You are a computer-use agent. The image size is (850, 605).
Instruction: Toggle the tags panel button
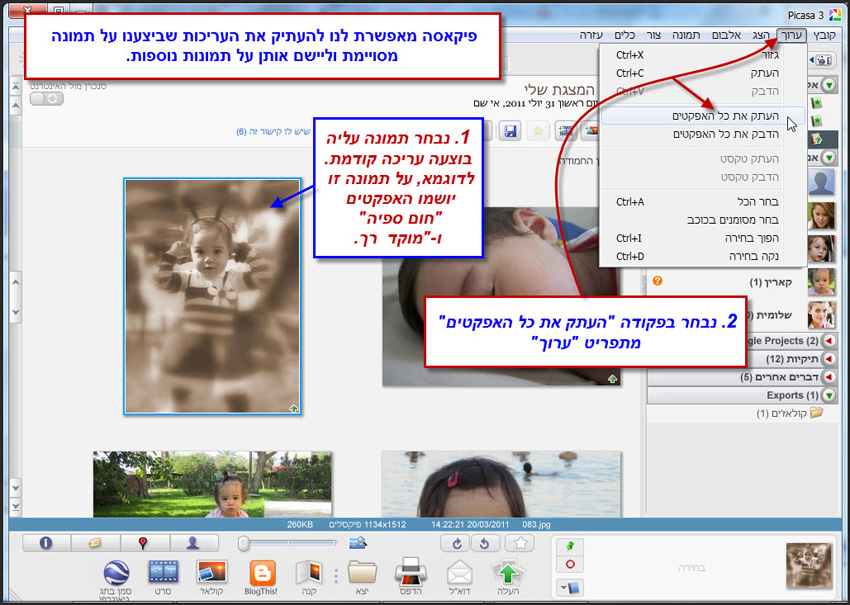(x=95, y=543)
